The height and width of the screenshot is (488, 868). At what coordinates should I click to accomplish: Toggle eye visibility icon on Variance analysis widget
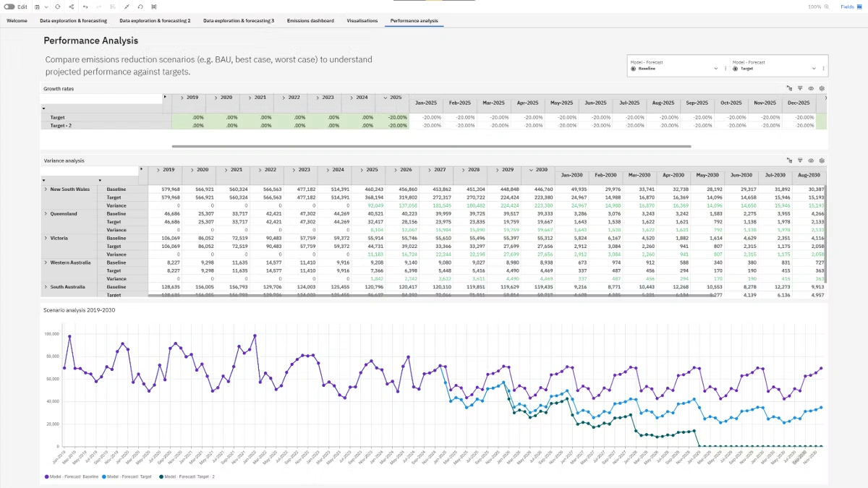click(811, 160)
